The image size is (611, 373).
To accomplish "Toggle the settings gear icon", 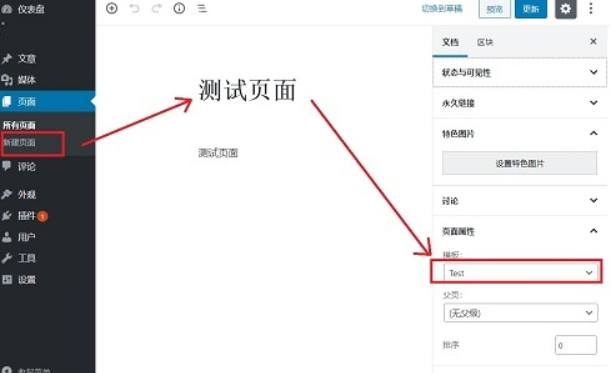I will (x=565, y=9).
